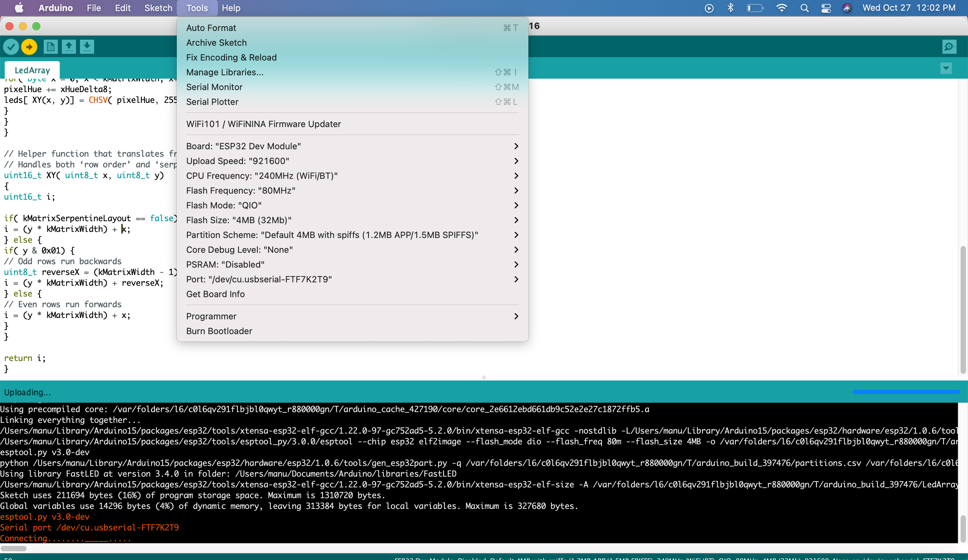Expand Partition Scheme submenu
This screenshot has width=968, height=560.
click(352, 235)
